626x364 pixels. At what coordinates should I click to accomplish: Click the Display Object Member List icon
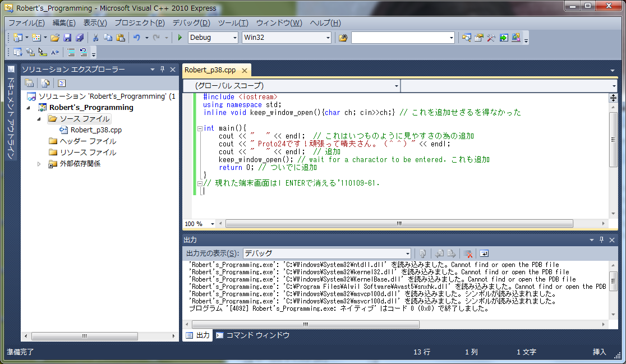(17, 52)
